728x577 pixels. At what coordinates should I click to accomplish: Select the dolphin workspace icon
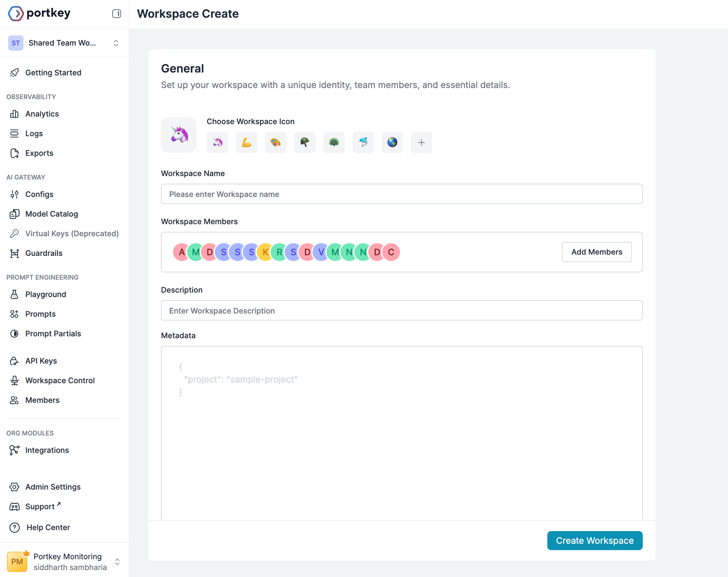pos(363,143)
